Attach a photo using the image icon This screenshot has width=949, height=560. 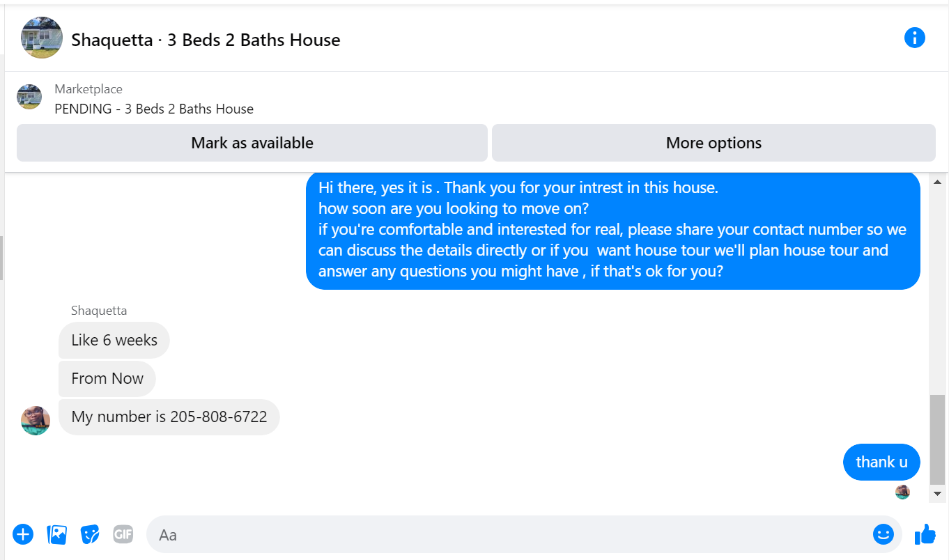pos(56,534)
